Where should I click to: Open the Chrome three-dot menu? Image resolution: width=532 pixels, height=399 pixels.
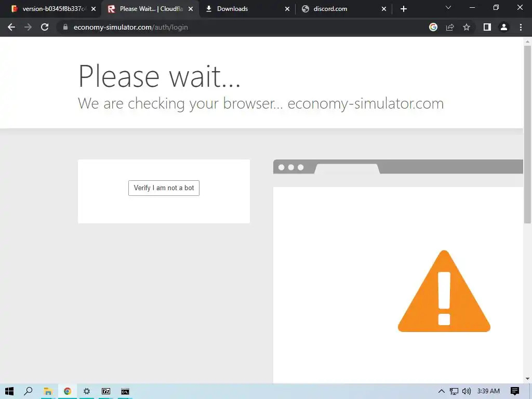[521, 27]
